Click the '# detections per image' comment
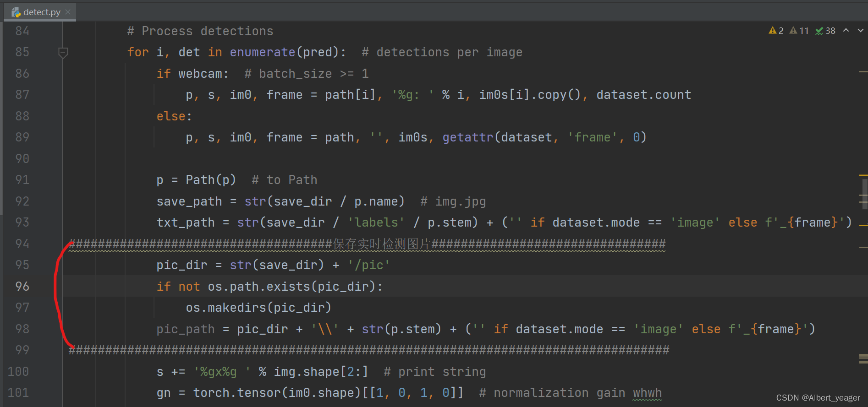The image size is (868, 407). click(x=442, y=52)
